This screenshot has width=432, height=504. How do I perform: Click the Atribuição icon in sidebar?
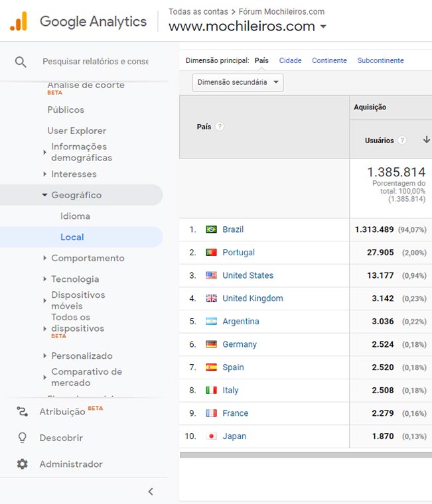(x=22, y=411)
